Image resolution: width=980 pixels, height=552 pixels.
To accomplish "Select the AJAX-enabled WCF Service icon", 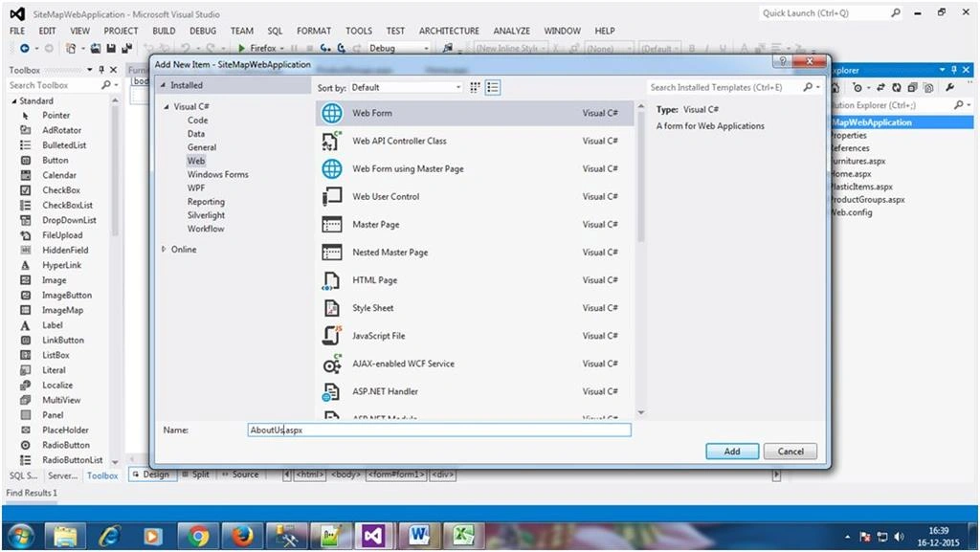I will (x=332, y=364).
